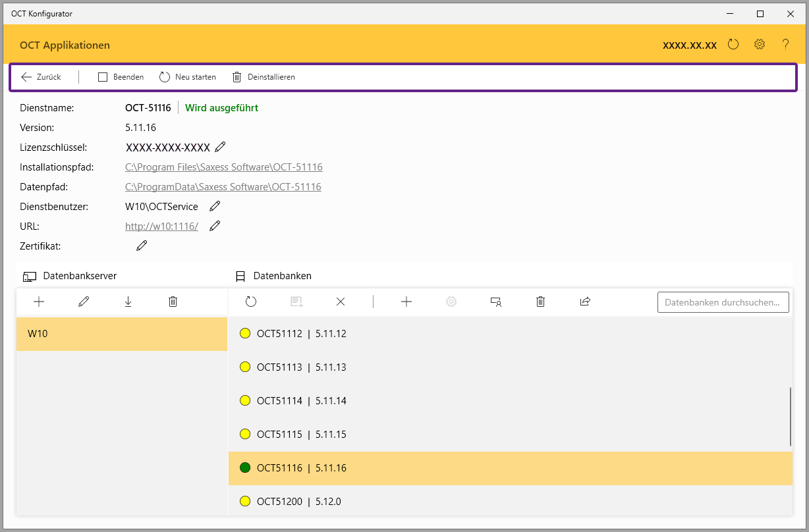This screenshot has width=809, height=532.
Task: Open the Installationspfad link
Action: pyautogui.click(x=223, y=167)
